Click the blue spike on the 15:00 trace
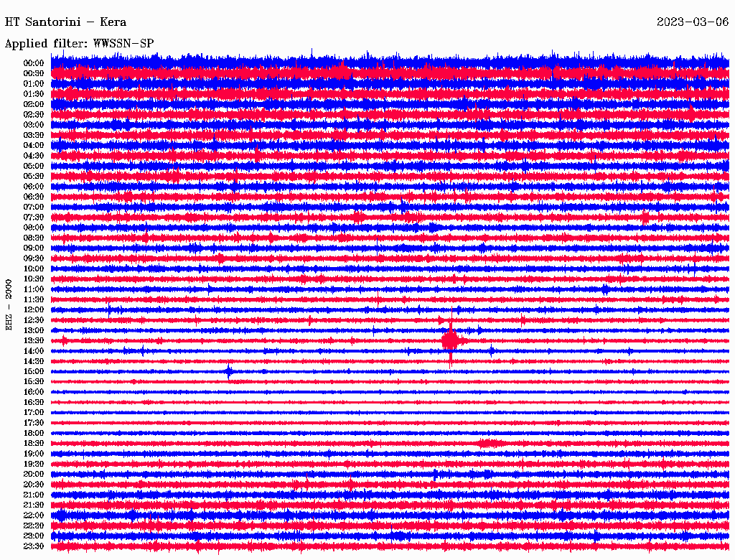The image size is (735, 560). pyautogui.click(x=229, y=372)
